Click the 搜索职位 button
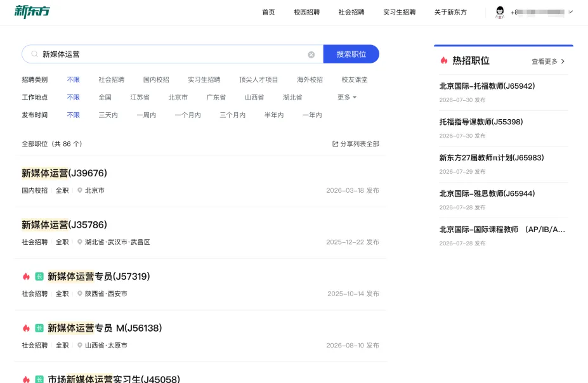588x383 pixels. (x=351, y=55)
